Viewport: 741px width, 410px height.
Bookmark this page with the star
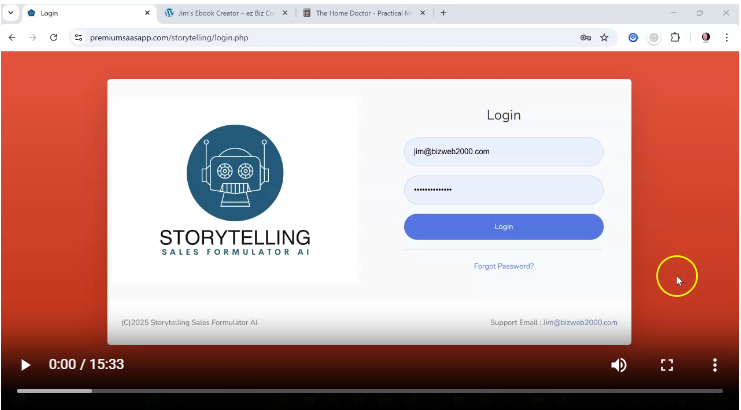pyautogui.click(x=604, y=38)
